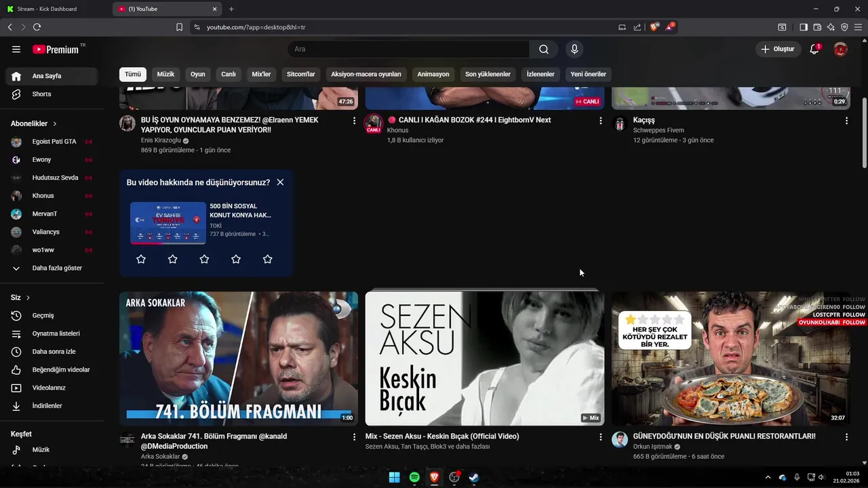The width and height of the screenshot is (868, 488).
Task: Open Sezen Aksu Keskin Bıçak thumbnail
Action: pos(484,359)
